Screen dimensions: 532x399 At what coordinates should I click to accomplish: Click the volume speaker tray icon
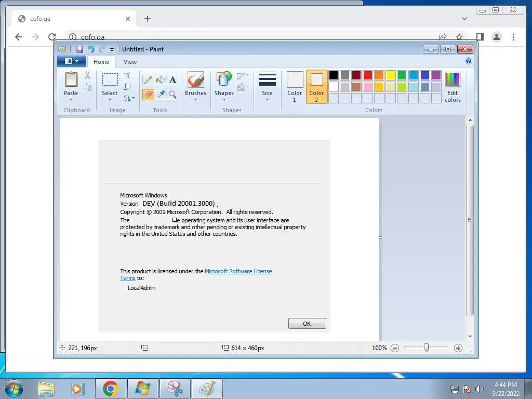(x=480, y=389)
